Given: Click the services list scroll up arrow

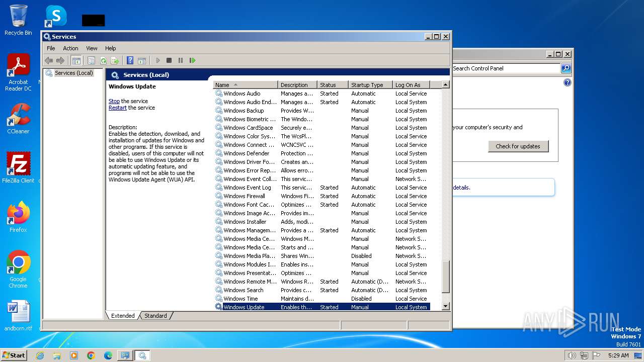Looking at the screenshot, I should point(445,85).
